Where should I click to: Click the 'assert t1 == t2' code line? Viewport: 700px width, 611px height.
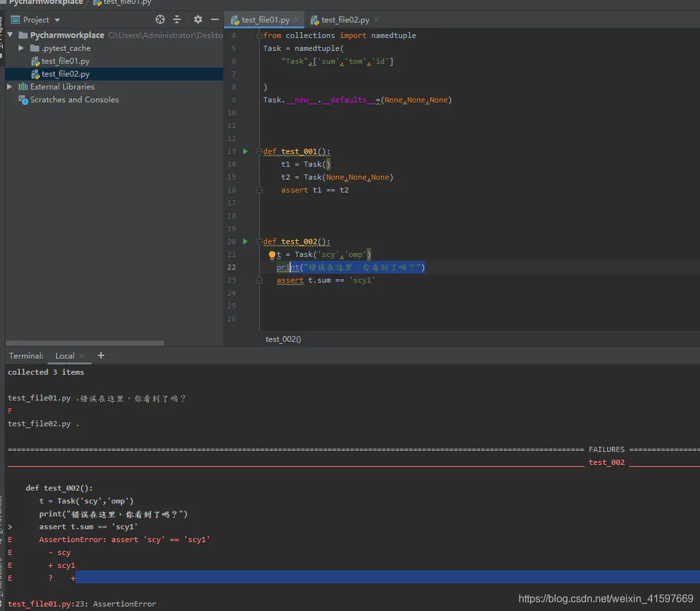point(315,191)
